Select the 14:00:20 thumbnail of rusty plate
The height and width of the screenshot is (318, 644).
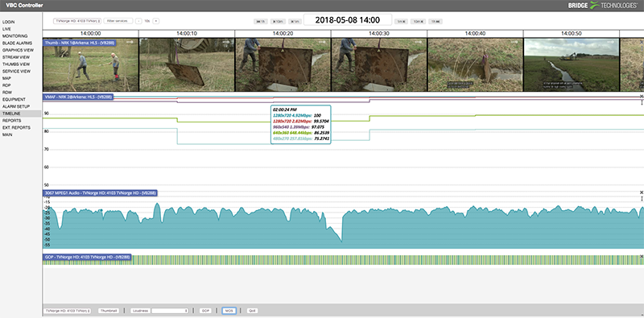[x=283, y=65]
